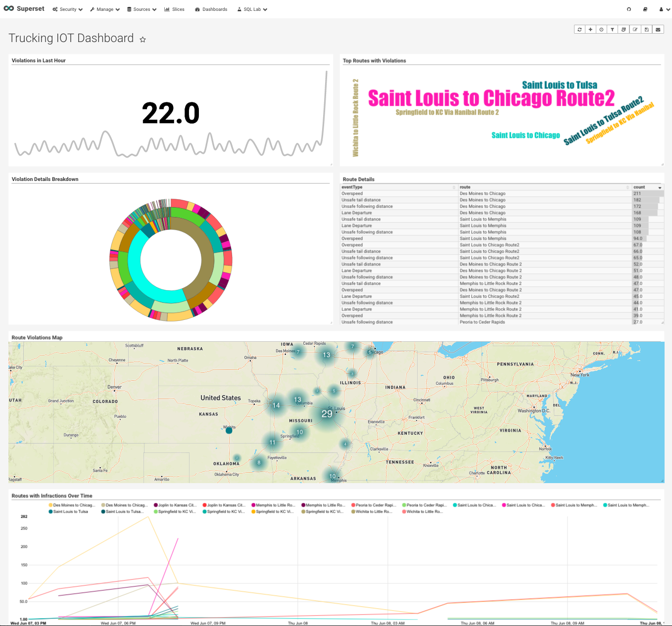Screen dimensions: 672x626
Task: Open the CSS editor icon
Action: (624, 30)
